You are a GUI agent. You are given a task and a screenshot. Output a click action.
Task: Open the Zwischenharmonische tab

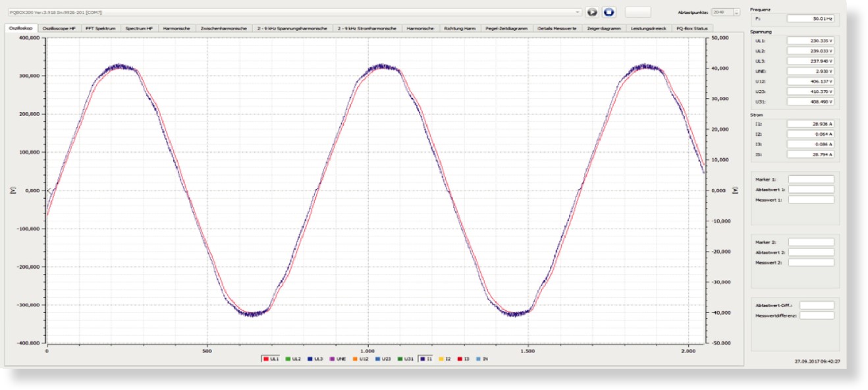(x=224, y=28)
